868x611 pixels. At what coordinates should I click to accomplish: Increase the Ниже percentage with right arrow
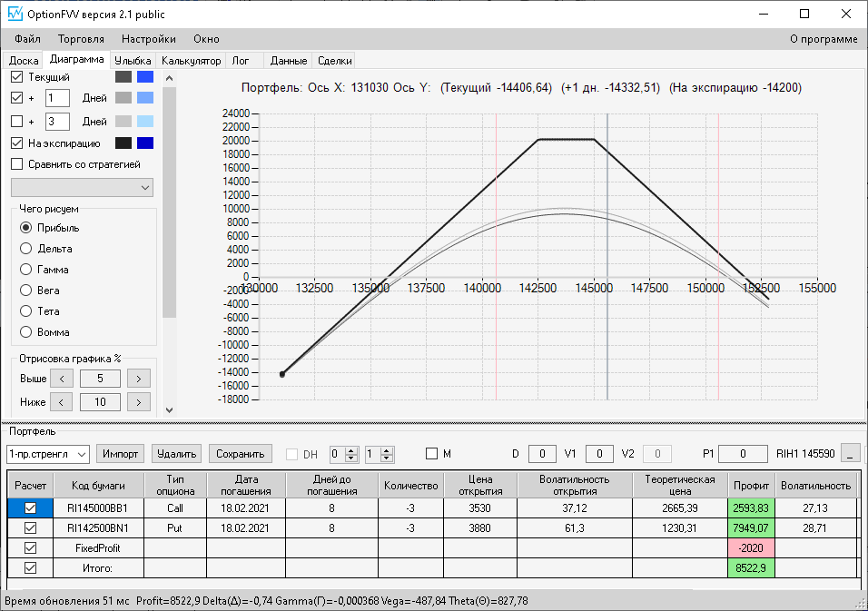[138, 402]
